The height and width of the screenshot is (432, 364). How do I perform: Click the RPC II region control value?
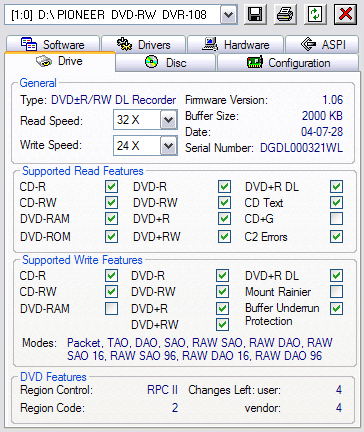(x=162, y=390)
